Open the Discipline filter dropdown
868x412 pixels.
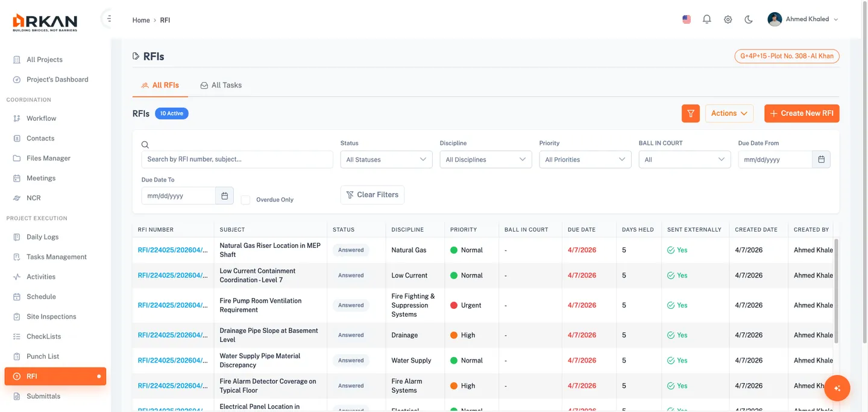(x=485, y=160)
